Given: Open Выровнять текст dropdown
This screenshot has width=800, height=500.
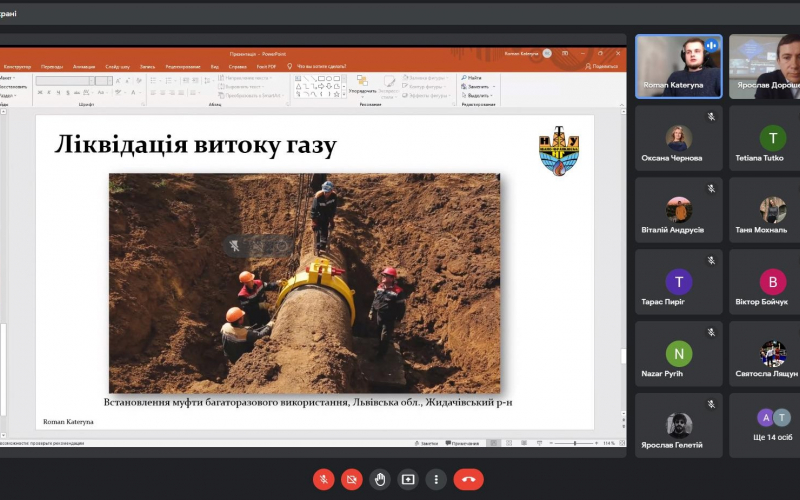Looking at the screenshot, I should pos(242,87).
